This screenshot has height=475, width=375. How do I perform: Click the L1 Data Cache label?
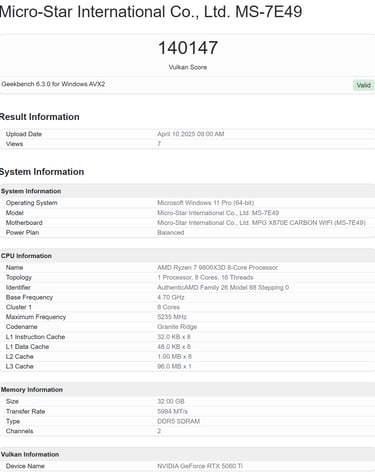(27, 347)
